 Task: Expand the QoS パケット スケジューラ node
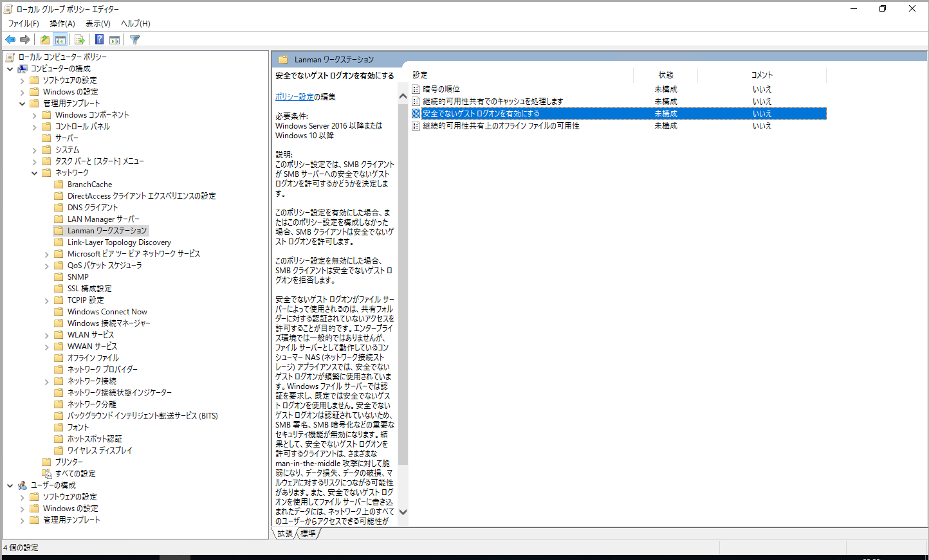47,266
